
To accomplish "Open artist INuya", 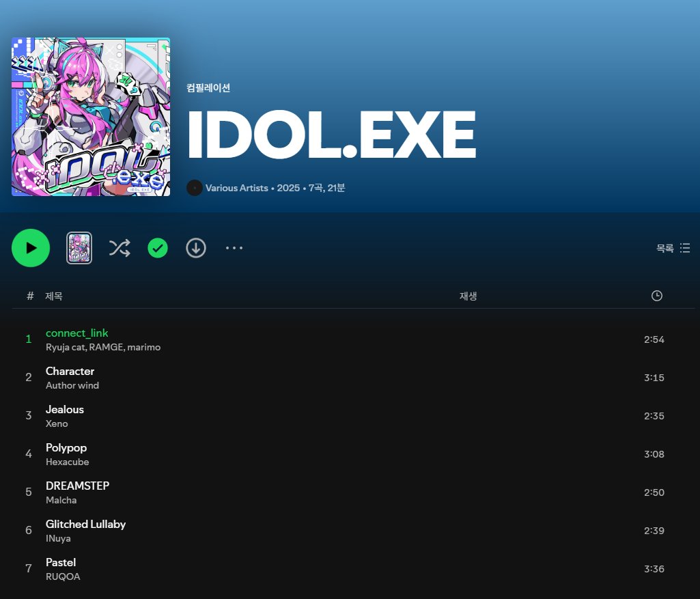I will [58, 538].
